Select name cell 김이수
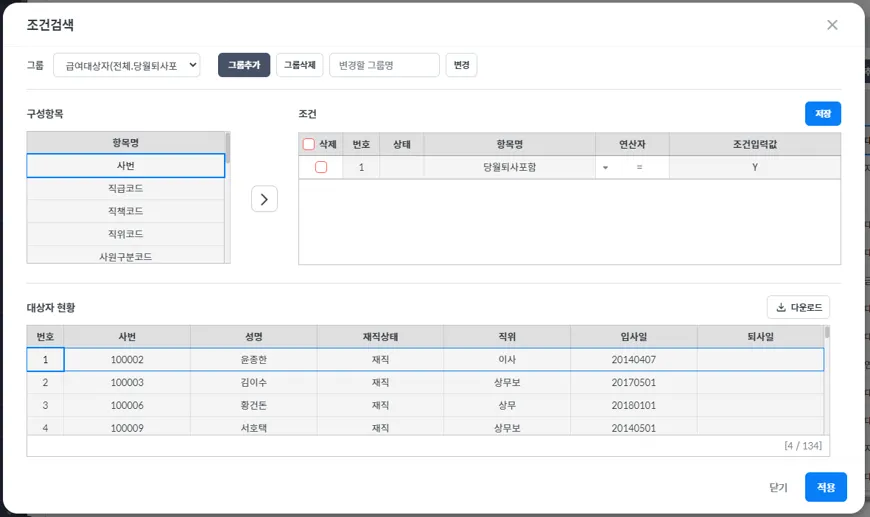 254,382
